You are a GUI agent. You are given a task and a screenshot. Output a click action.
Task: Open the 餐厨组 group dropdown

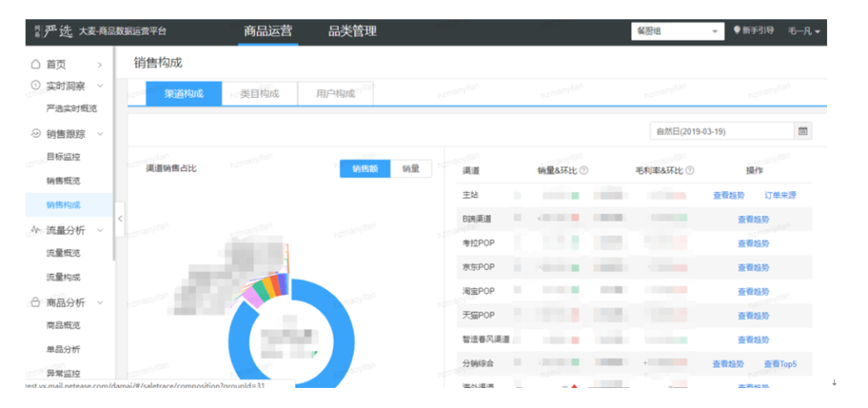[678, 31]
